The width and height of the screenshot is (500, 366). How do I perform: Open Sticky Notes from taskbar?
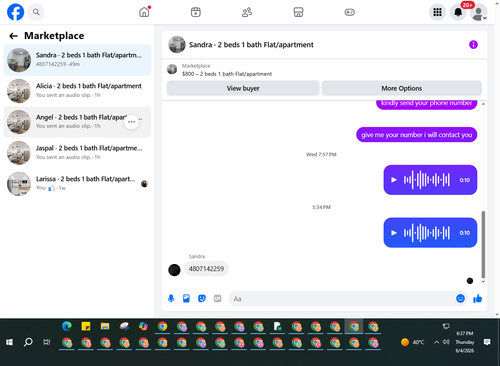click(x=86, y=326)
